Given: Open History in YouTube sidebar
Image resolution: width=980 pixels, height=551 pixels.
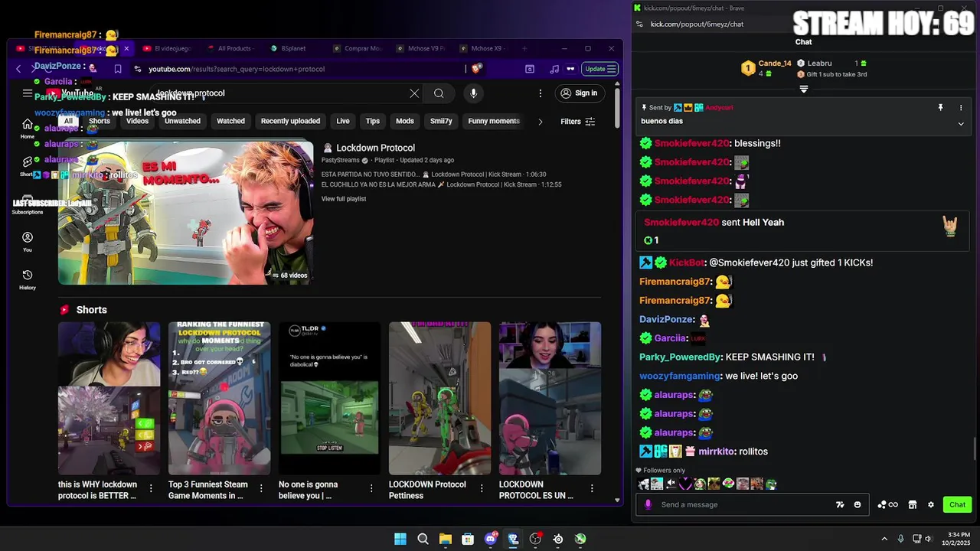Looking at the screenshot, I should click(x=28, y=279).
